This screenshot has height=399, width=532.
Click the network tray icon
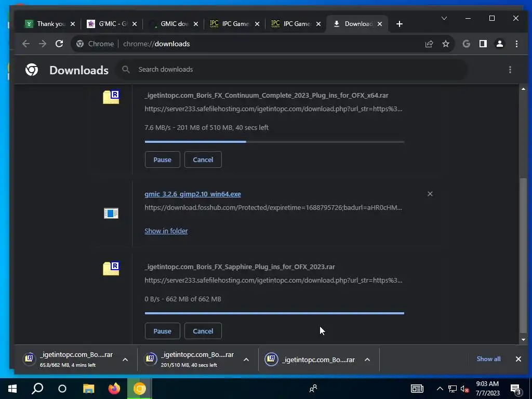[453, 389]
